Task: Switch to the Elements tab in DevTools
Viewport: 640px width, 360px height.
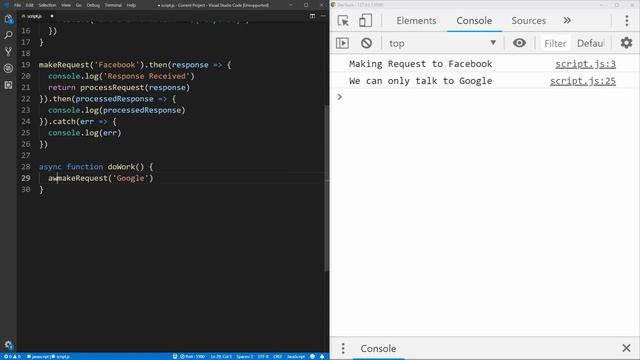Action: (x=416, y=20)
